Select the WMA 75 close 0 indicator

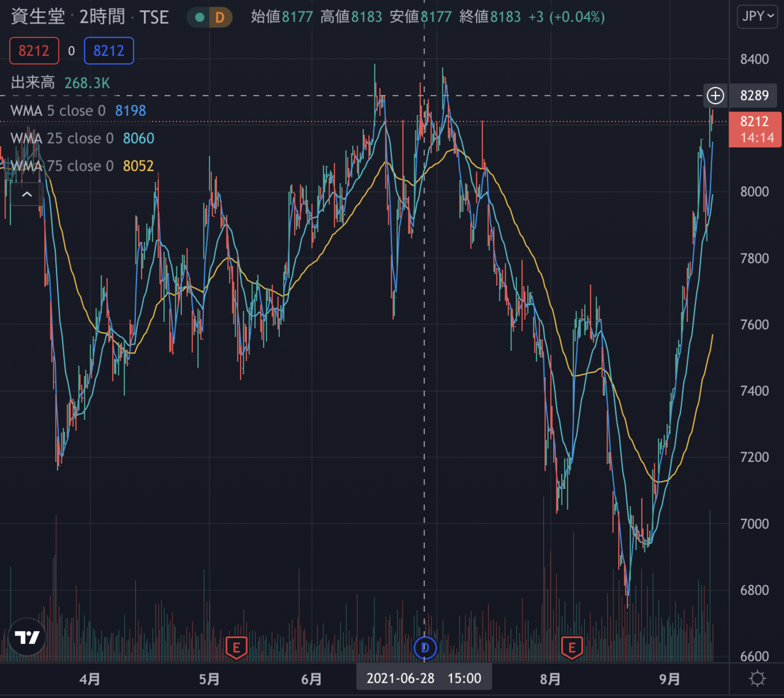tap(62, 166)
